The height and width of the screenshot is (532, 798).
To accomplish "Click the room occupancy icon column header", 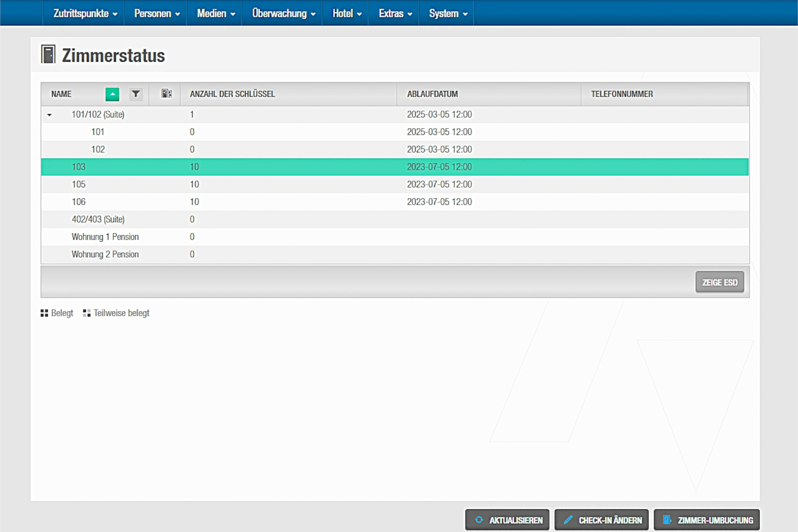I will pos(166,94).
